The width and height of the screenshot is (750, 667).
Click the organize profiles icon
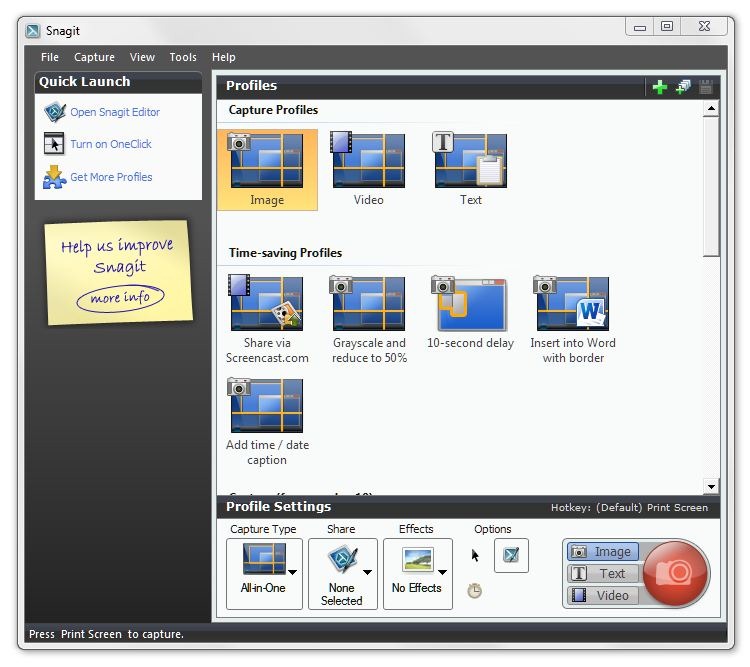point(683,87)
